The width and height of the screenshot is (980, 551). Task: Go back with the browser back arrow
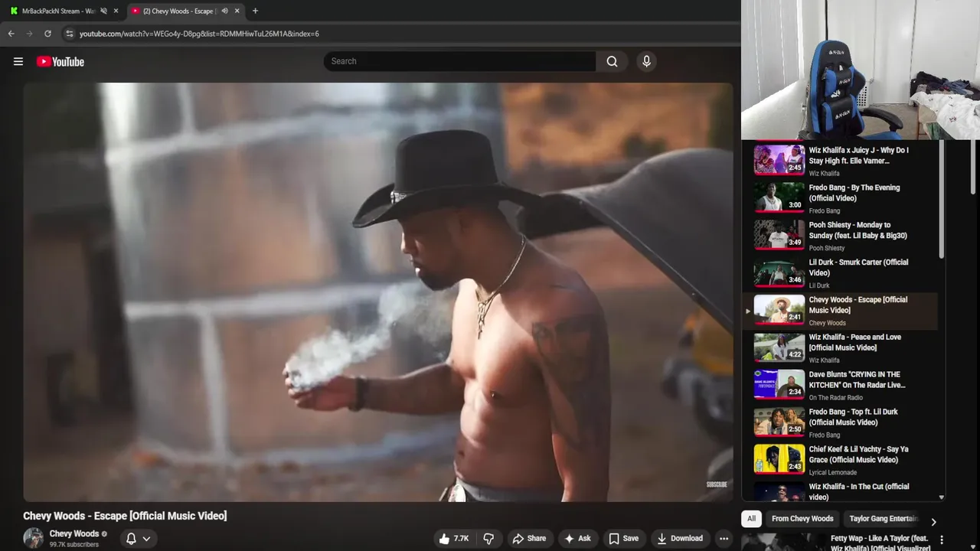(11, 34)
